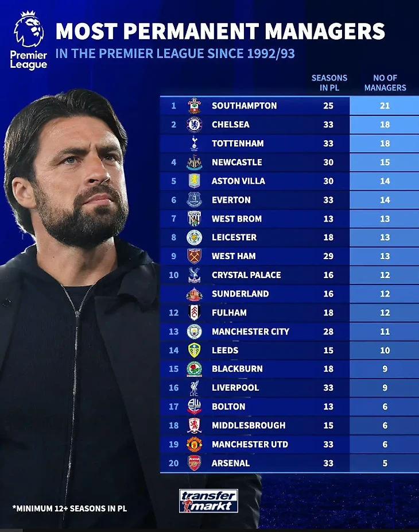
Task: Click the Most Permanent Managers headline
Action: 220,31
